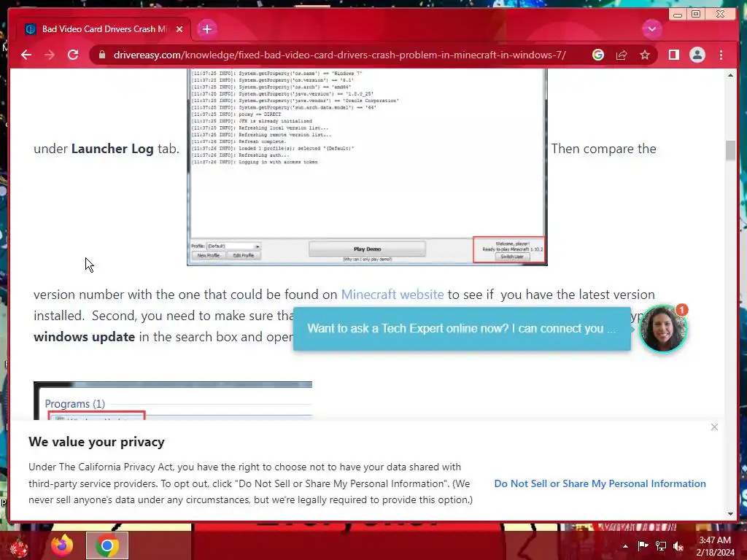Click the 'windows update' bold text
Image resolution: width=747 pixels, height=560 pixels.
point(85,337)
